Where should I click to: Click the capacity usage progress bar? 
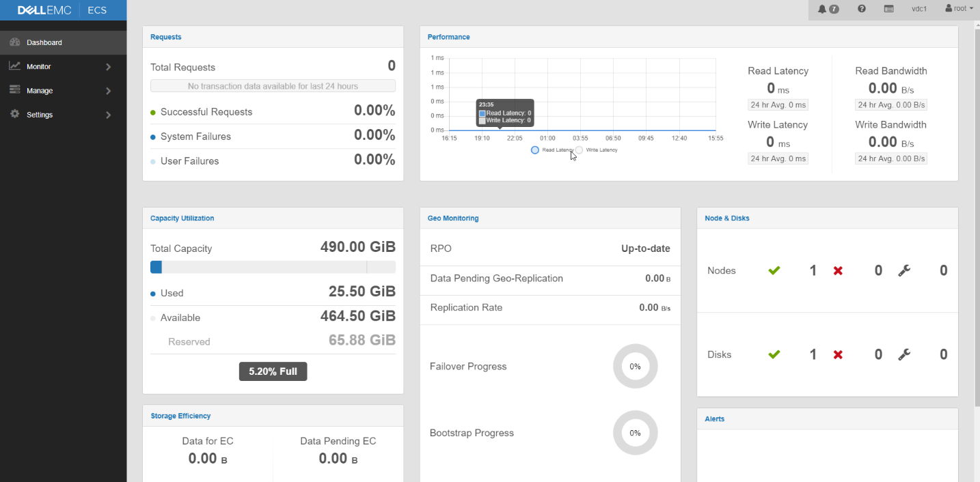[273, 267]
